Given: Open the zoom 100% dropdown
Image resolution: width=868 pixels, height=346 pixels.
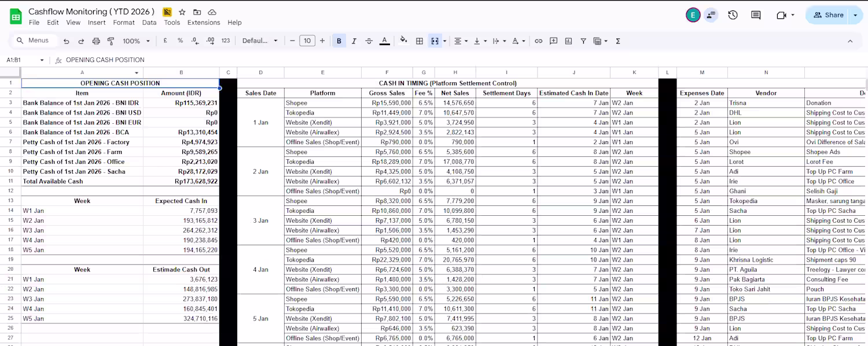Looking at the screenshot, I should click(x=136, y=41).
